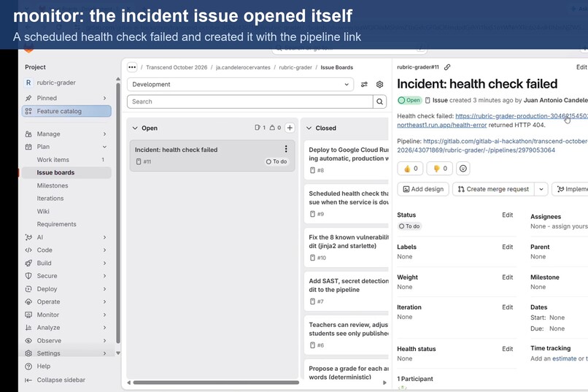Collapse the Closed board list
Image resolution: width=588 pixels, height=392 pixels.
309,128
